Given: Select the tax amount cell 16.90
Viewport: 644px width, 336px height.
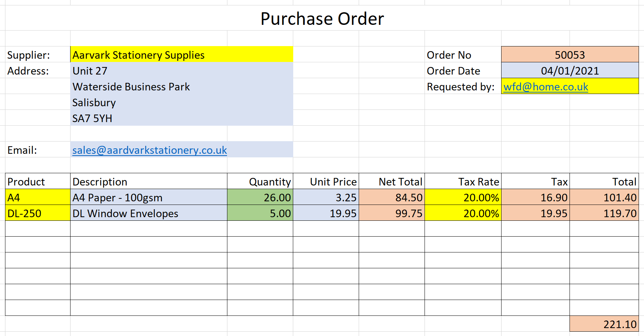Looking at the screenshot, I should [x=535, y=197].
